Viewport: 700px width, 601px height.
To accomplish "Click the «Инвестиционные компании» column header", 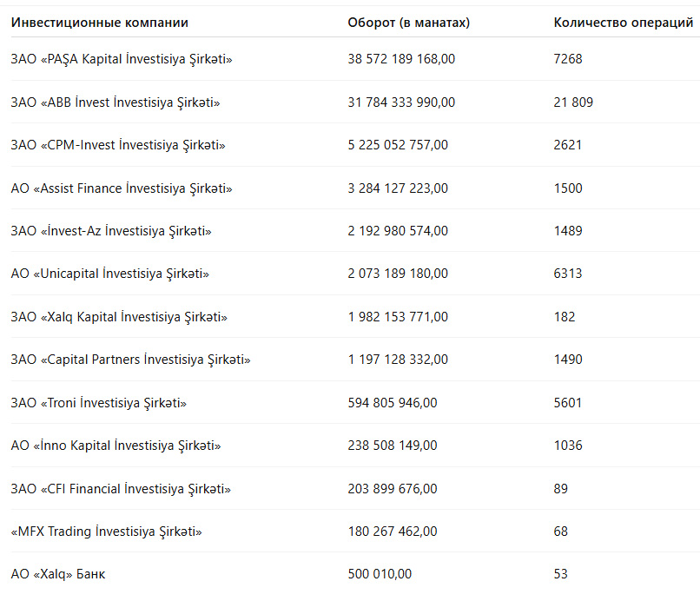I will [99, 23].
